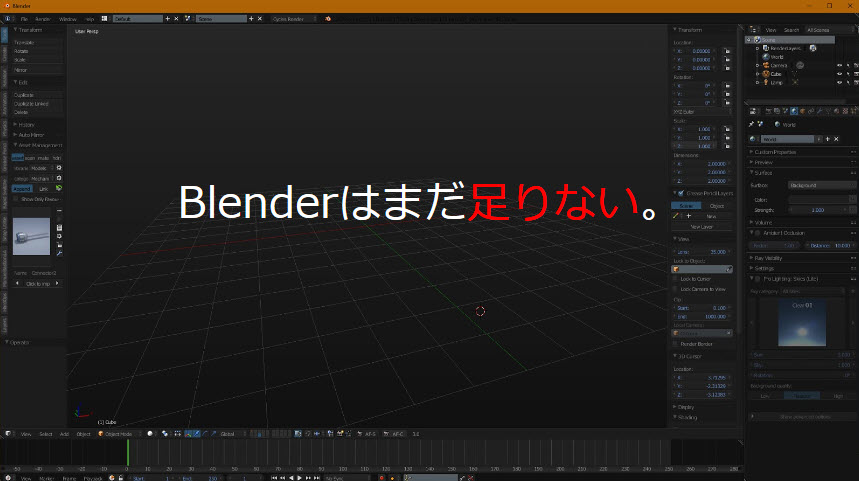The width and height of the screenshot is (859, 481).
Task: Click the View Lens value slider
Action: (702, 252)
